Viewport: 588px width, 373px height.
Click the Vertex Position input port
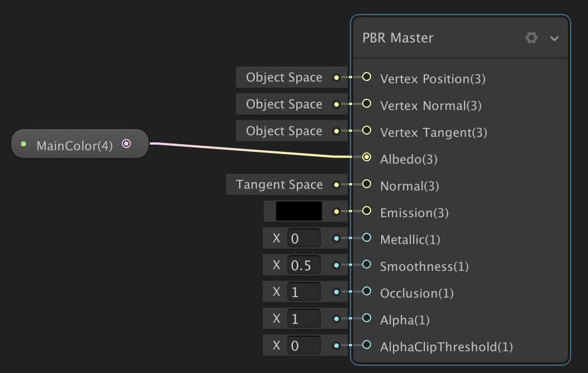pos(367,77)
